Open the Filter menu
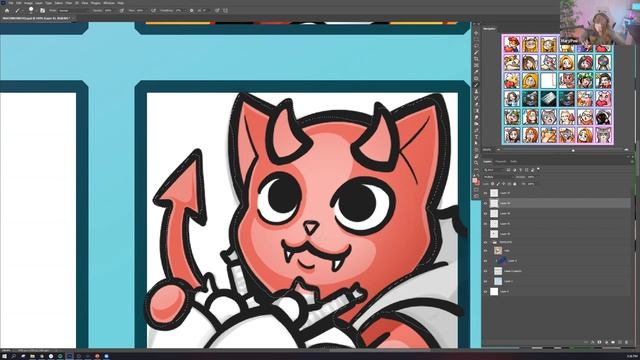The image size is (640, 360). (69, 3)
